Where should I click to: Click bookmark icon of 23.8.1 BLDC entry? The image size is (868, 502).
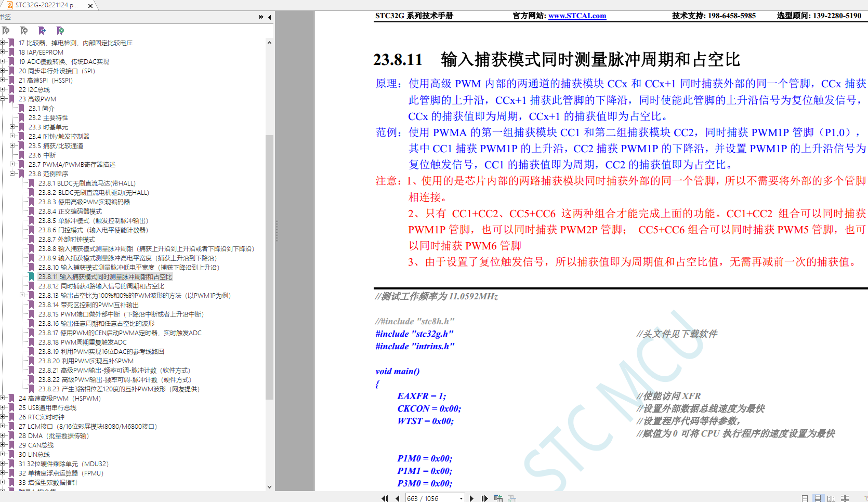point(31,183)
